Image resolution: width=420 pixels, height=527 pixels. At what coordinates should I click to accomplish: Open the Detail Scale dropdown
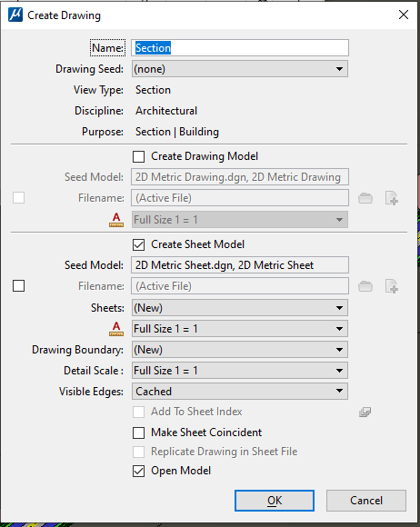240,371
